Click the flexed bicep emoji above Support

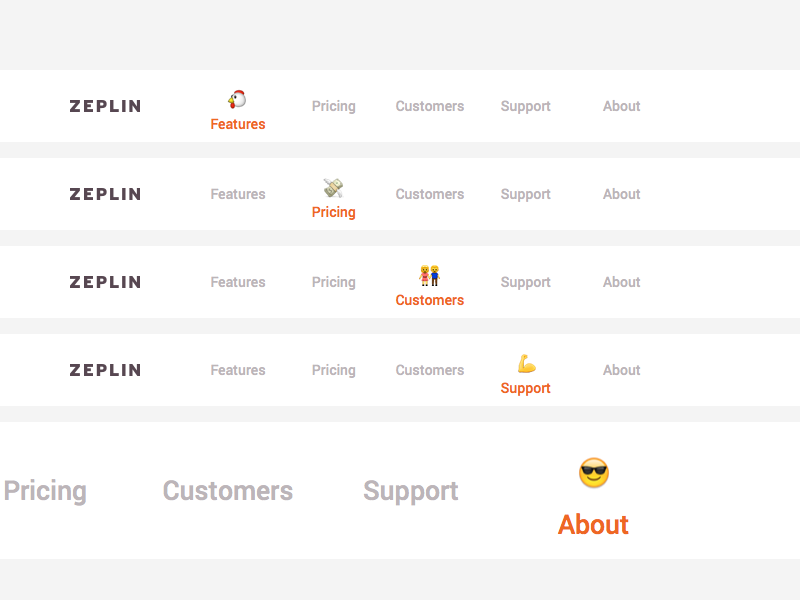point(525,362)
